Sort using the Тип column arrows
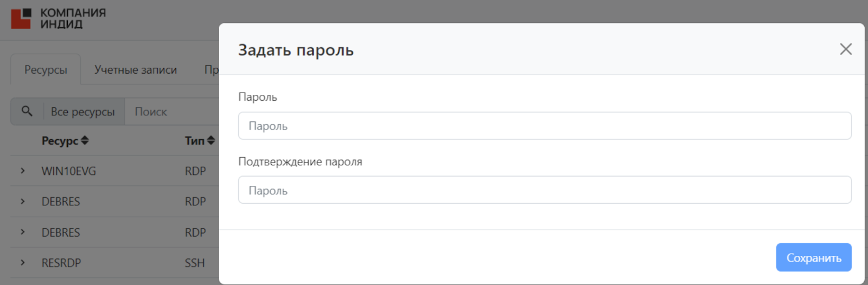 point(211,140)
